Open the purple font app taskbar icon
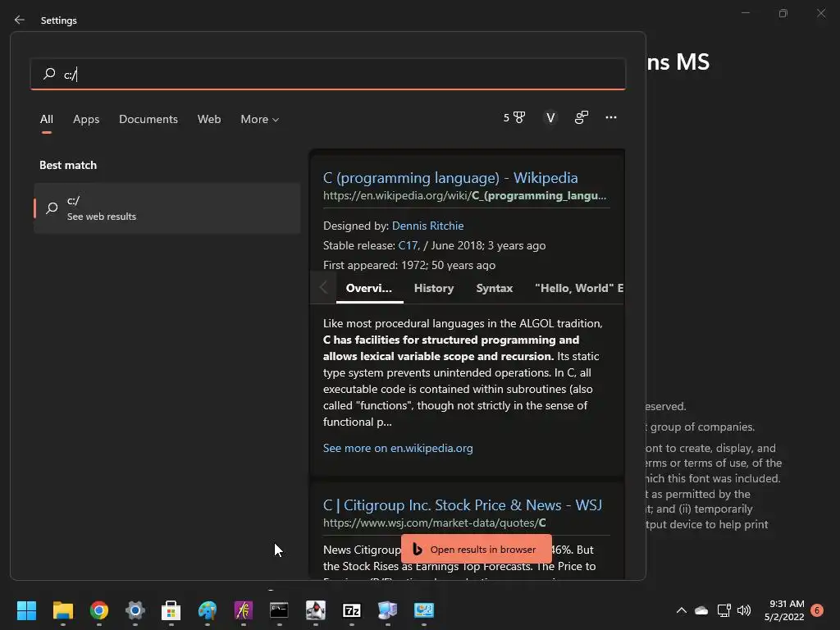840x630 pixels. coord(243,610)
